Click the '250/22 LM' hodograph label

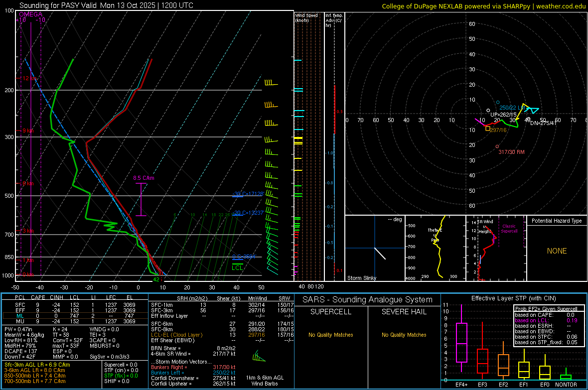512,108
